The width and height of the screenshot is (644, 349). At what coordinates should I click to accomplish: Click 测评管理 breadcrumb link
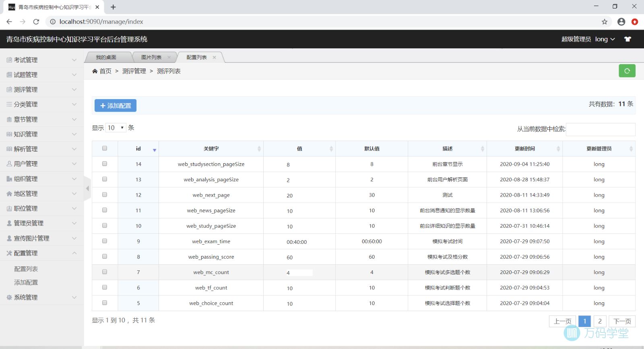134,71
